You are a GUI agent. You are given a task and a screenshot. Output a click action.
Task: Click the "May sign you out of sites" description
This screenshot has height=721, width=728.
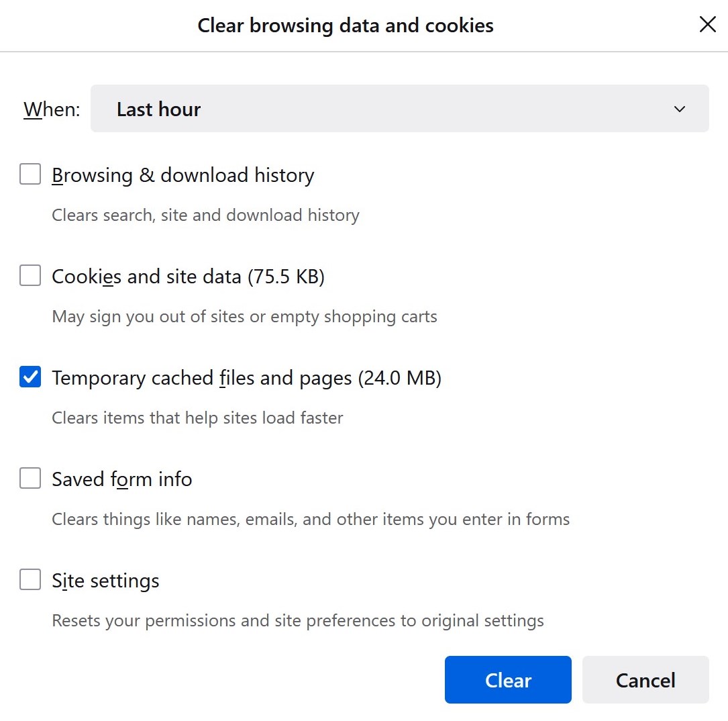(244, 317)
